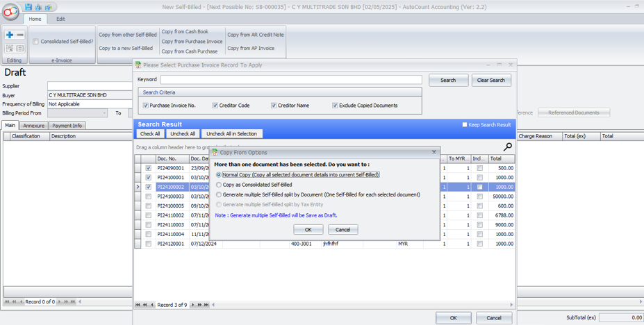
Task: Click the Keyword search input field
Action: coord(290,80)
